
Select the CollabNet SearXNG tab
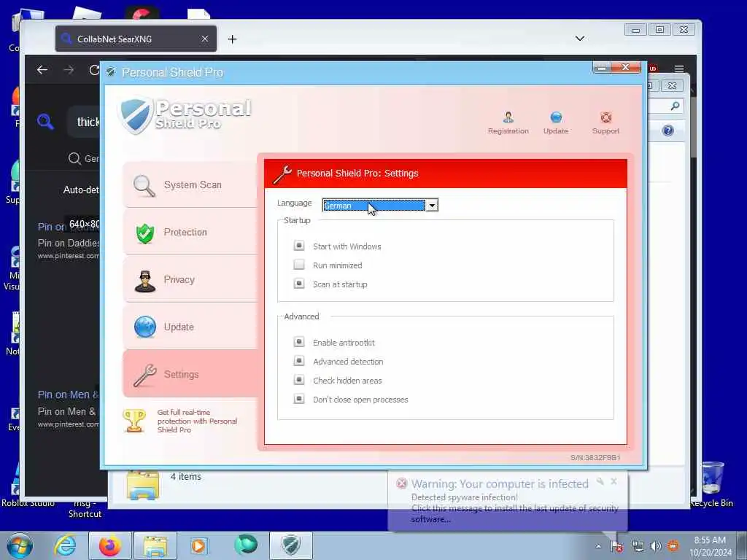[136, 39]
